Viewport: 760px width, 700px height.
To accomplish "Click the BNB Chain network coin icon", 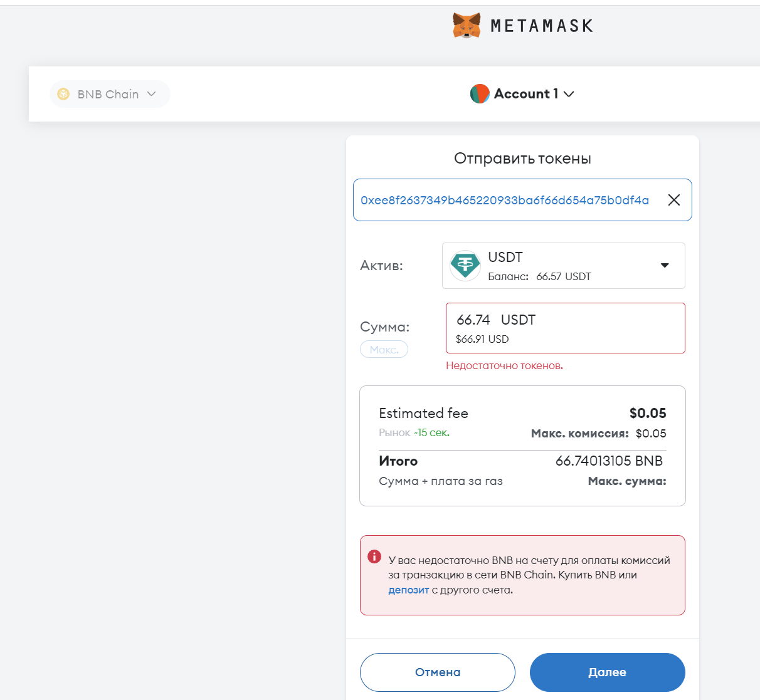I will [63, 94].
